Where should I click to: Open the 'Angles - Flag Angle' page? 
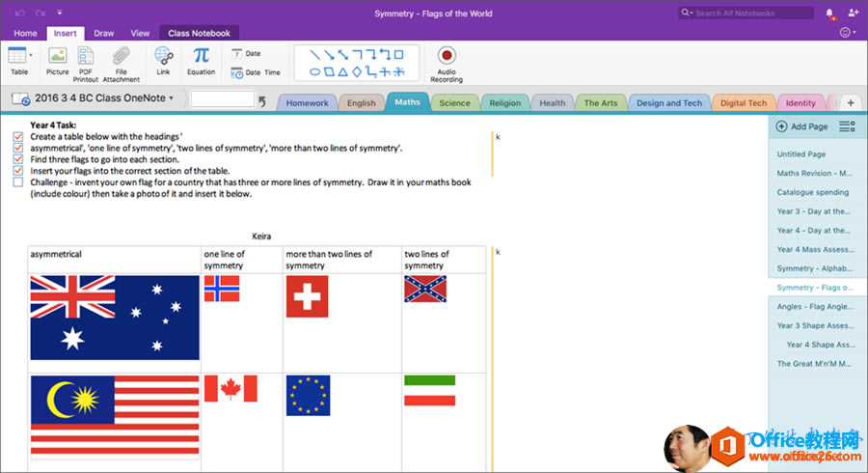[815, 306]
